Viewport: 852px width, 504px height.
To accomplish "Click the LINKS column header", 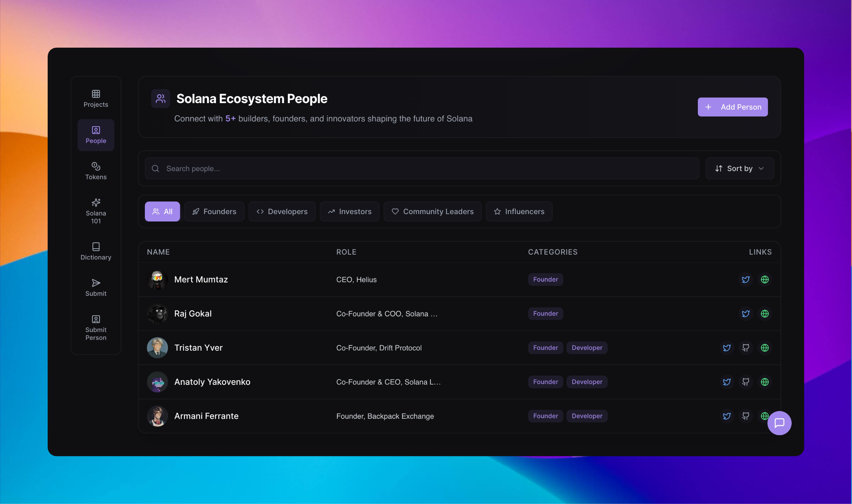I will click(x=760, y=252).
